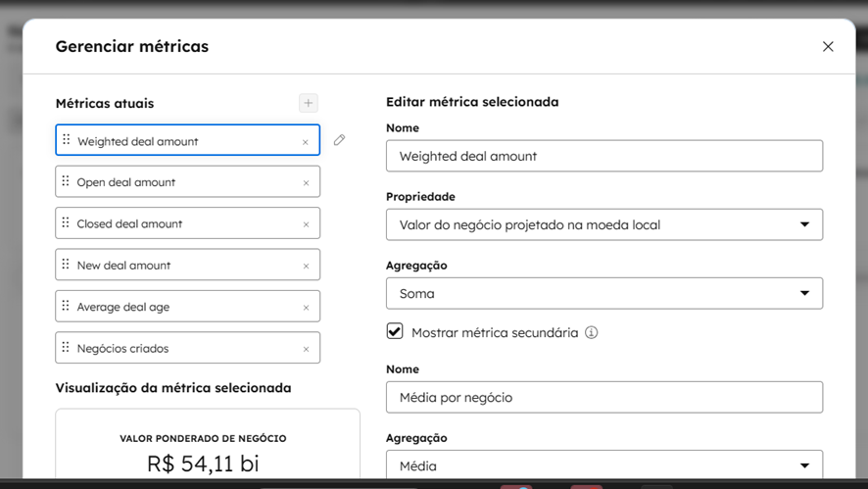Remove the Closed deal amount metric
Image resolution: width=868 pixels, height=489 pixels.
[x=306, y=224]
